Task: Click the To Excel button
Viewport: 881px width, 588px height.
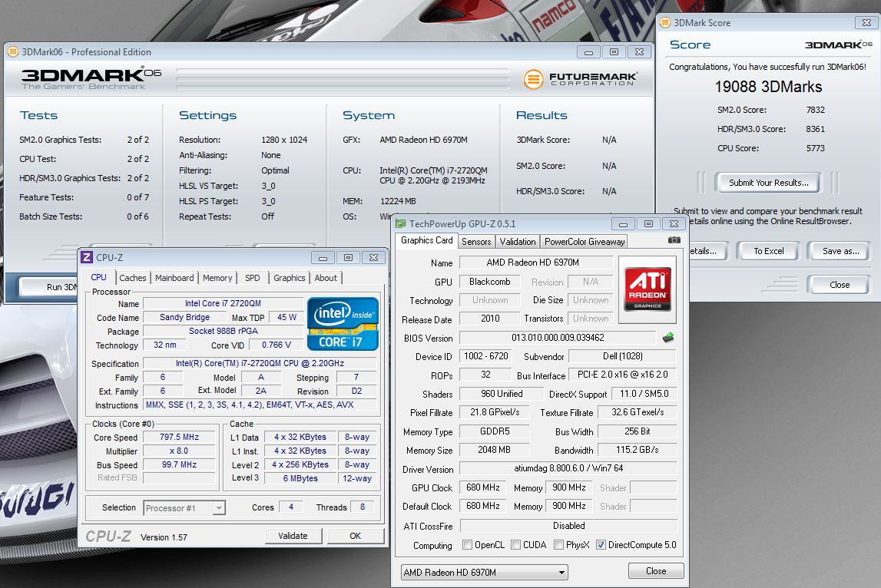Action: coord(768,251)
